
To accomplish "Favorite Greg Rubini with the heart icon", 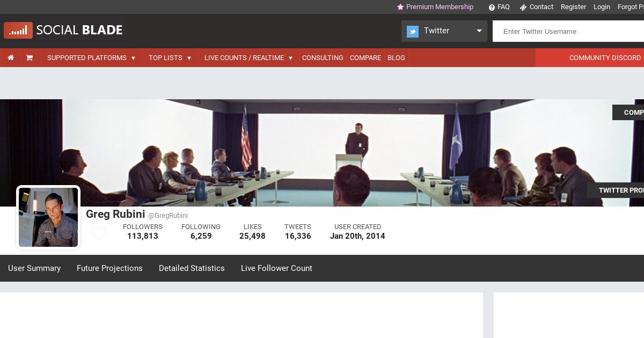I will tap(99, 233).
